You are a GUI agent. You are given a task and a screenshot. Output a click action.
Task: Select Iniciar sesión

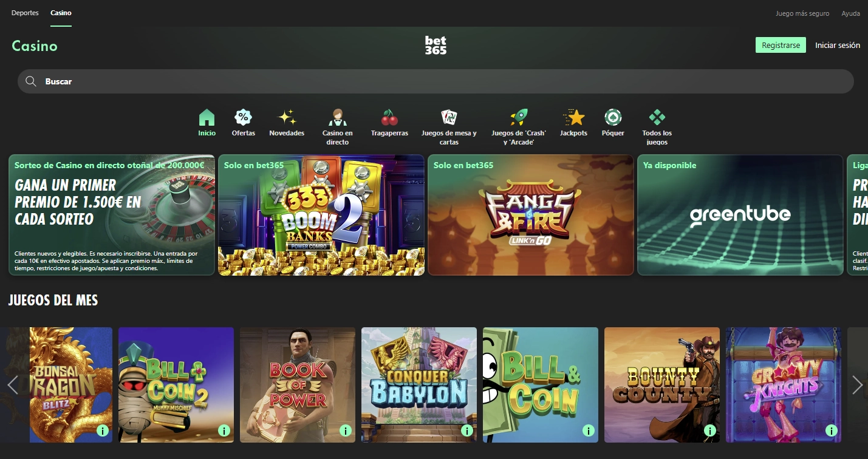tap(838, 44)
